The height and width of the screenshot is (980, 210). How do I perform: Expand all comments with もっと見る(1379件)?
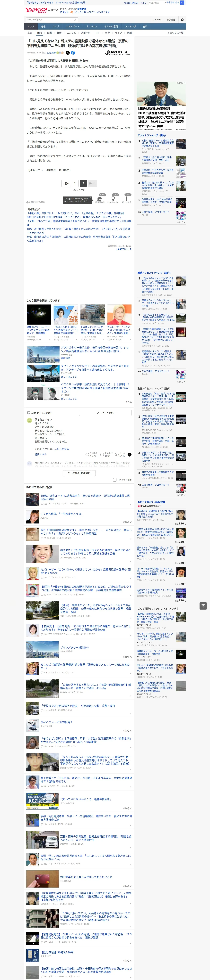tap(79, 473)
